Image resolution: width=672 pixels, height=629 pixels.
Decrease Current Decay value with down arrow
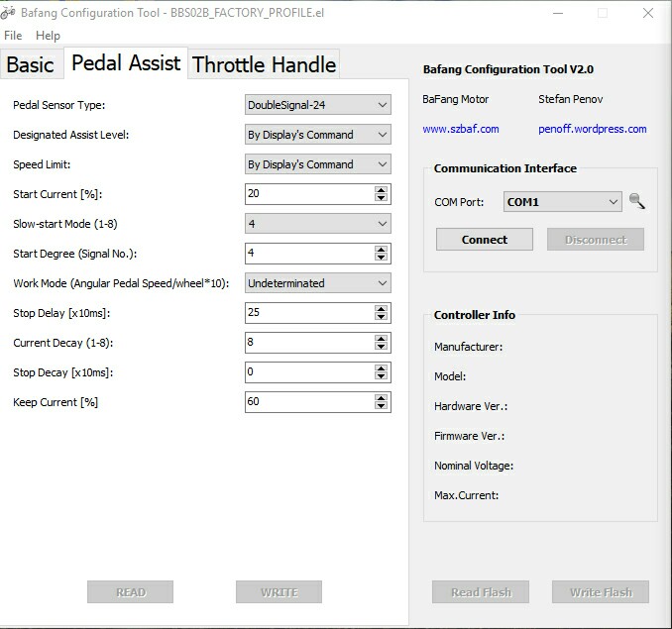pyautogui.click(x=382, y=347)
